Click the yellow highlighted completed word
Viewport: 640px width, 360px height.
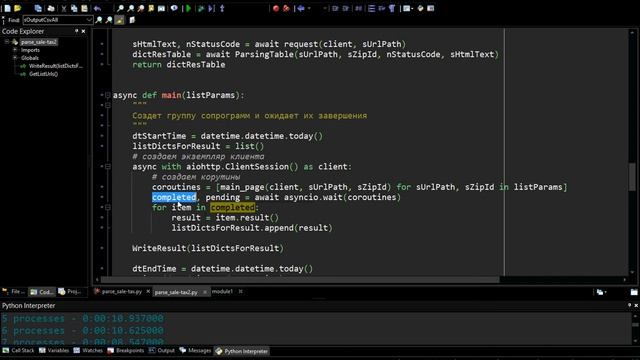tap(233, 207)
